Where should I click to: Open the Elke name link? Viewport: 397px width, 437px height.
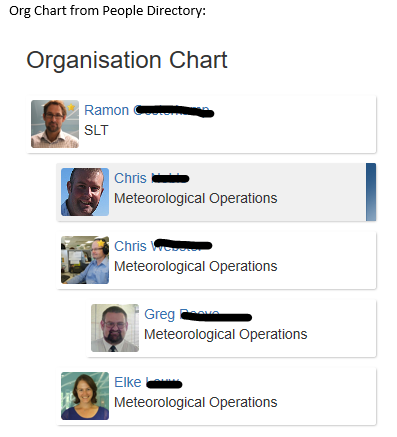point(148,382)
